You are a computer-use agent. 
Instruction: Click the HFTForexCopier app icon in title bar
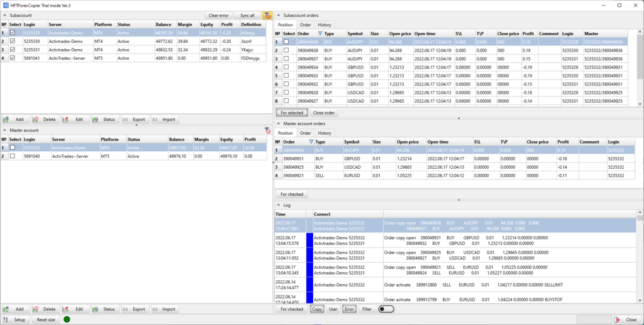pyautogui.click(x=6, y=5)
